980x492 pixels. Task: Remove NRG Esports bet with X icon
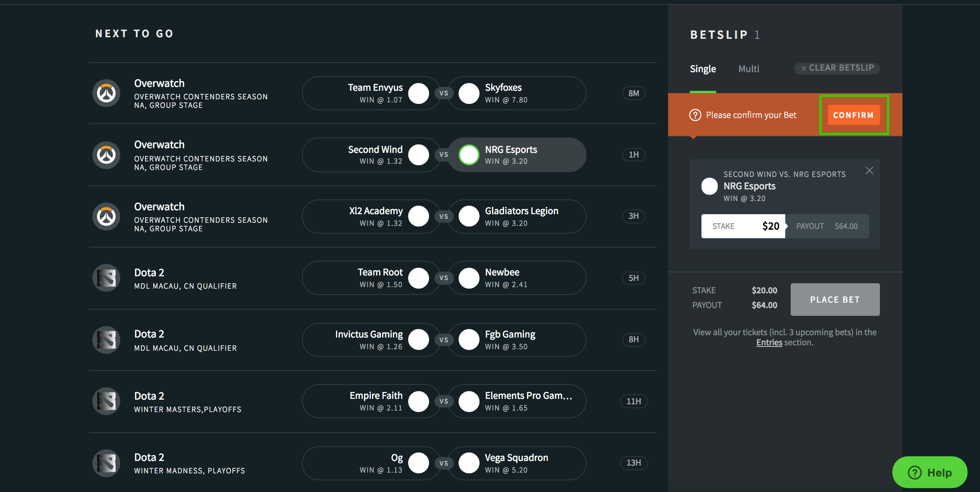point(869,171)
